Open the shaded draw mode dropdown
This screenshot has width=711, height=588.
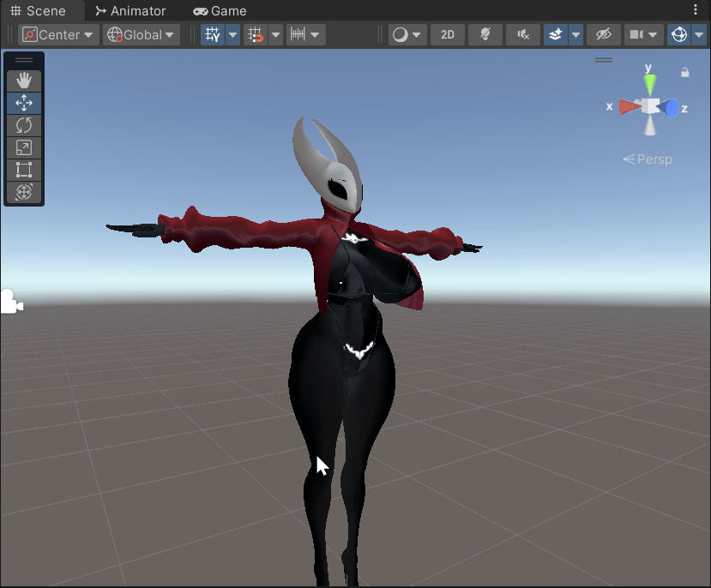pos(407,35)
